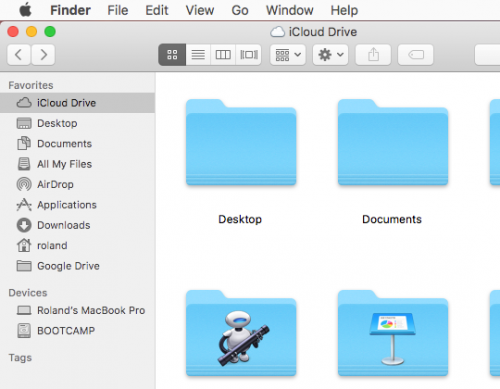500x389 pixels.
Task: Click the Desktop sidebar icon
Action: coord(24,123)
